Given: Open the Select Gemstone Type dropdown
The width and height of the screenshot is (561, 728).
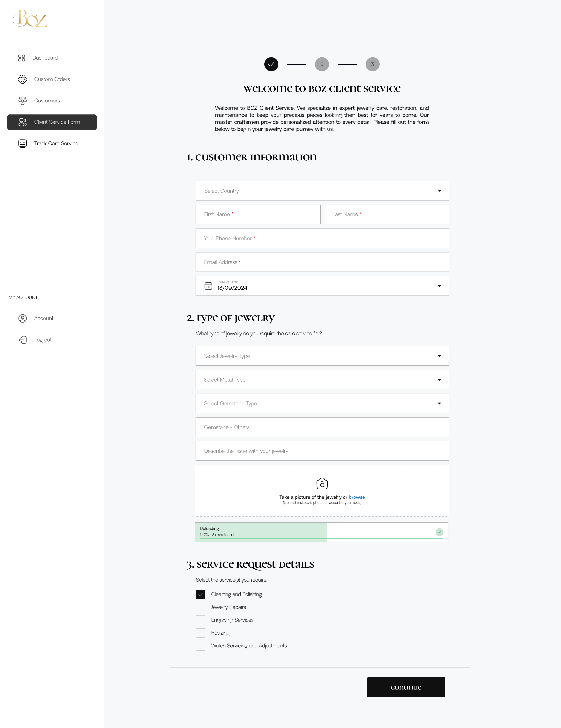Looking at the screenshot, I should pos(322,403).
